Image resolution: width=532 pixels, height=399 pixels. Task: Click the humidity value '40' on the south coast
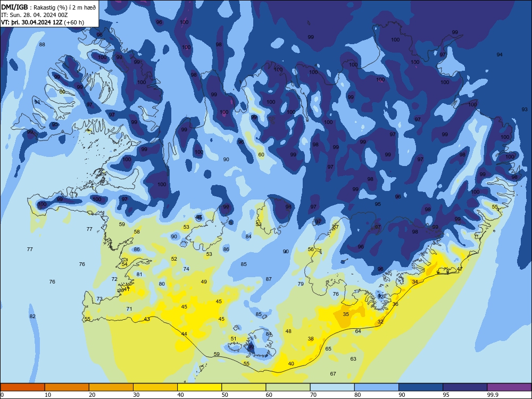(x=291, y=364)
